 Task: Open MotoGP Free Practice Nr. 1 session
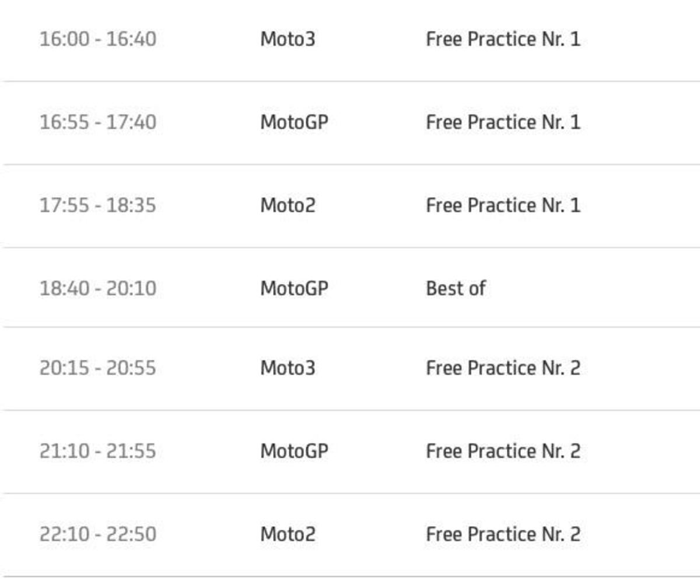pos(503,123)
